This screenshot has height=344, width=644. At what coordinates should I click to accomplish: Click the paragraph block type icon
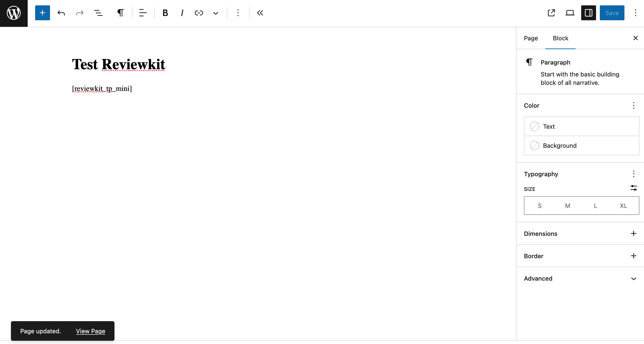pyautogui.click(x=121, y=13)
